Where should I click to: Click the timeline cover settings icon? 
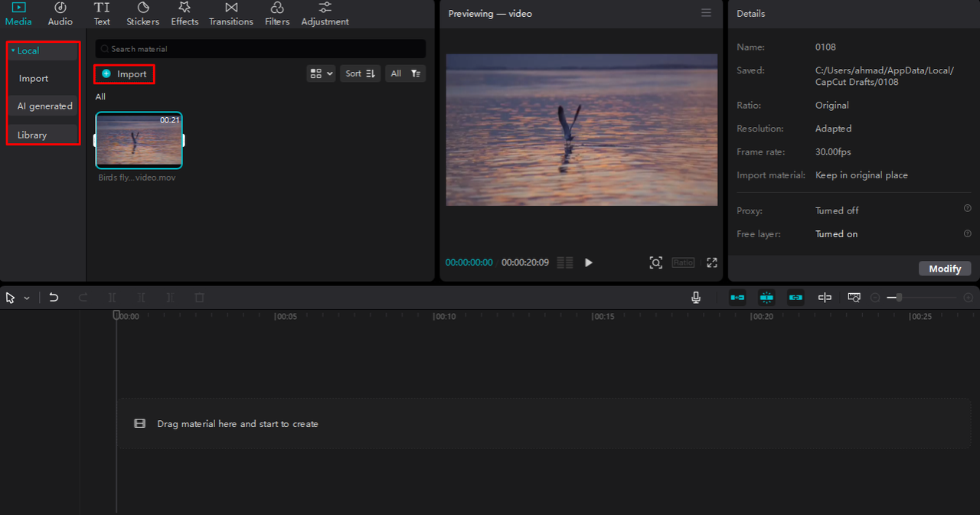tap(854, 298)
